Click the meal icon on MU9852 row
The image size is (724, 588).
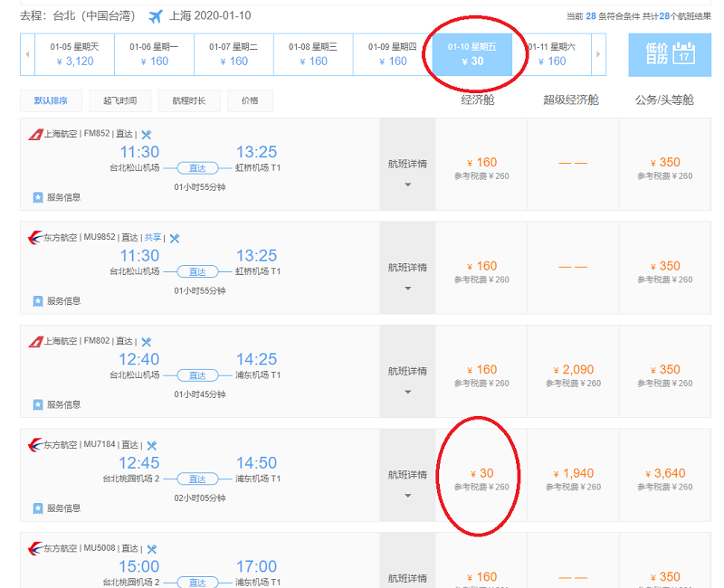tap(175, 238)
